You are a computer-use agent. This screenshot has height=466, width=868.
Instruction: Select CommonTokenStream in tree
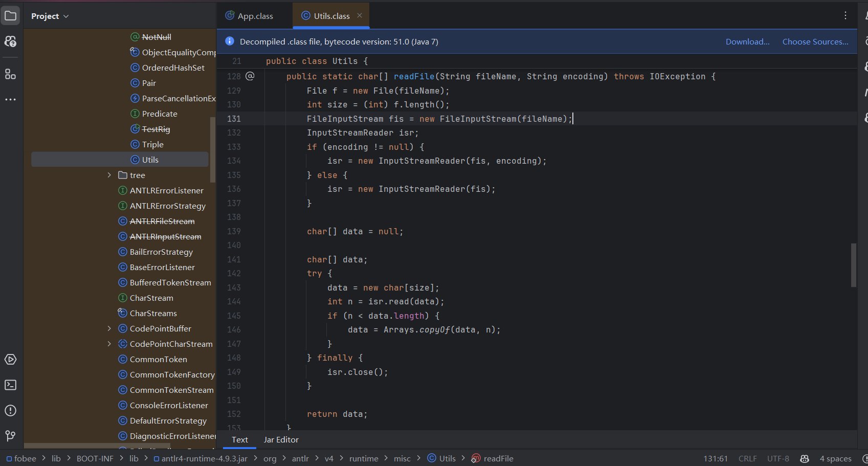[x=172, y=390]
